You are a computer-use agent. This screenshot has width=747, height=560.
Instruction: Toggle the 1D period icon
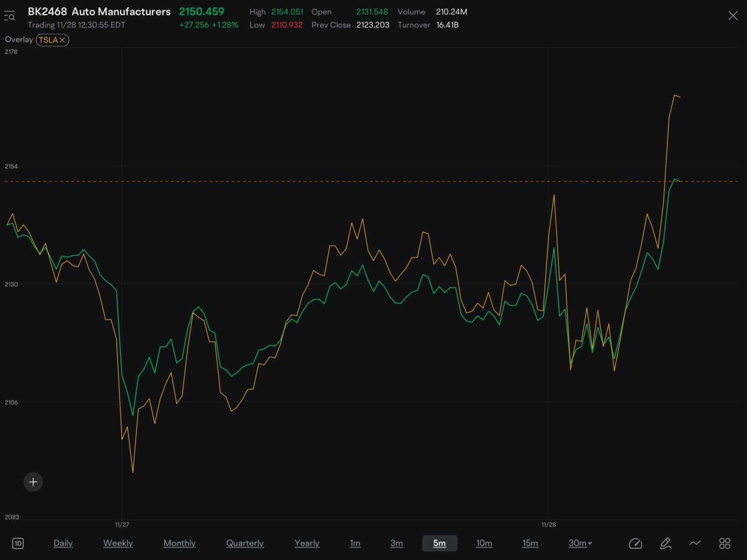click(18, 543)
